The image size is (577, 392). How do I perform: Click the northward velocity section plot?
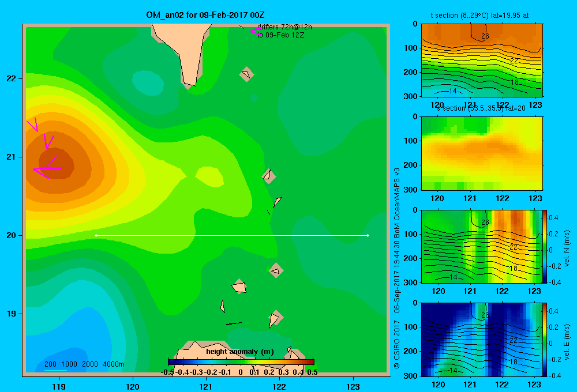click(x=482, y=246)
